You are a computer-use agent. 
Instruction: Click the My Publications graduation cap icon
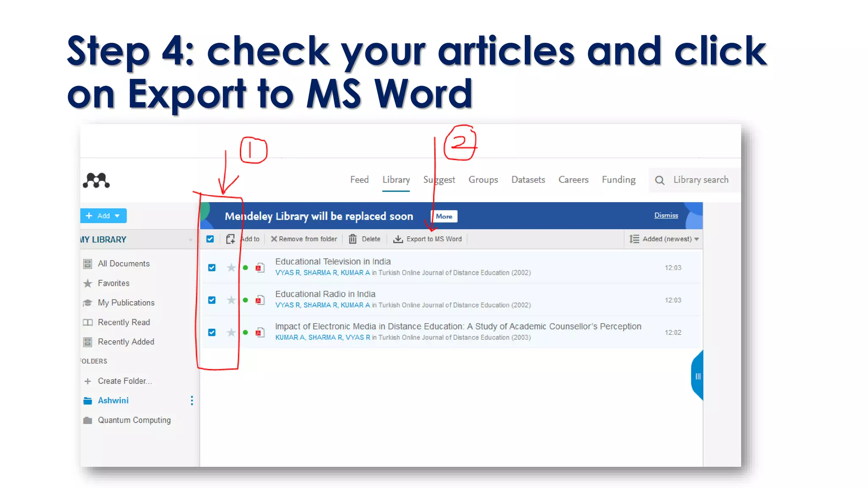[88, 303]
